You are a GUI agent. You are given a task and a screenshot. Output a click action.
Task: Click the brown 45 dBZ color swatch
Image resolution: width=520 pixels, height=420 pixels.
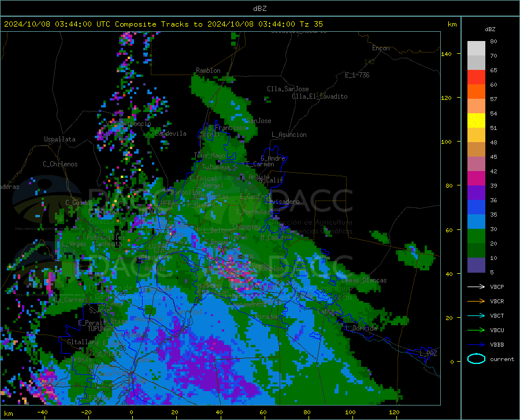click(476, 150)
